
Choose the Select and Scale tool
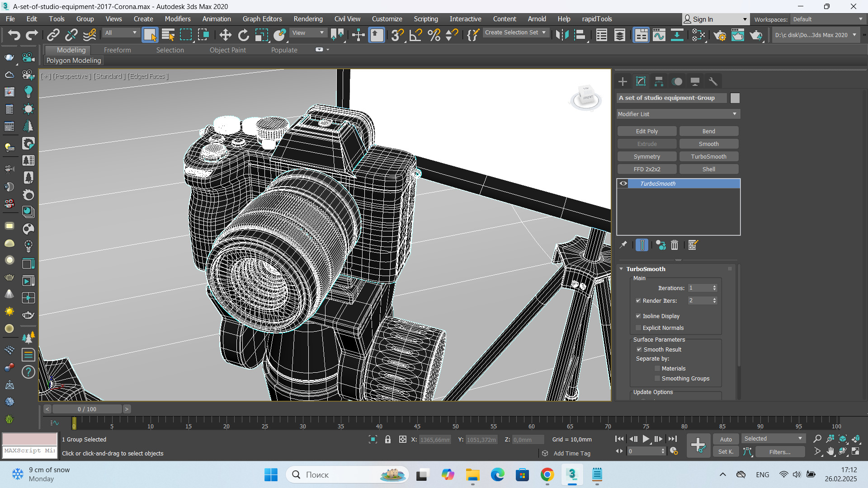pos(262,35)
